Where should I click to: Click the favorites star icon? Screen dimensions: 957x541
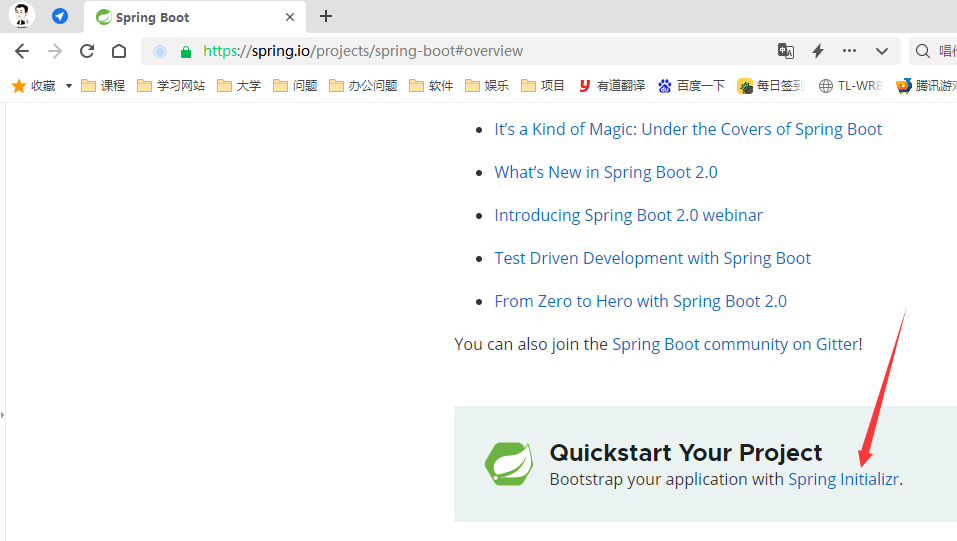pos(19,86)
